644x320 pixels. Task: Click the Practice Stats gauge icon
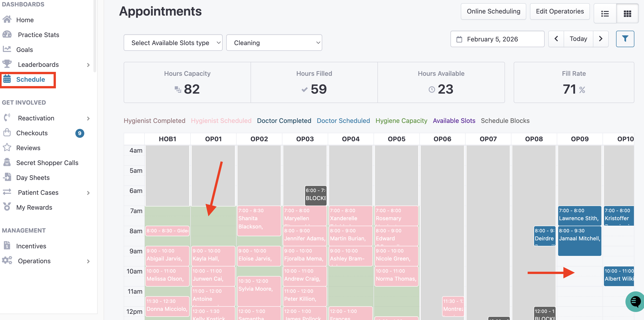[7, 34]
